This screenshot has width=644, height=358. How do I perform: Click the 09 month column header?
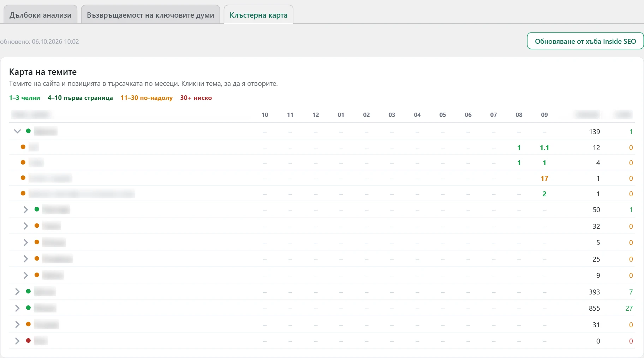544,115
